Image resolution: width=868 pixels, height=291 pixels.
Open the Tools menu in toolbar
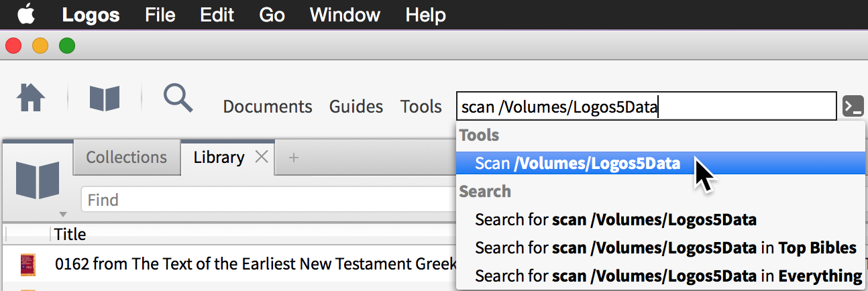point(421,107)
